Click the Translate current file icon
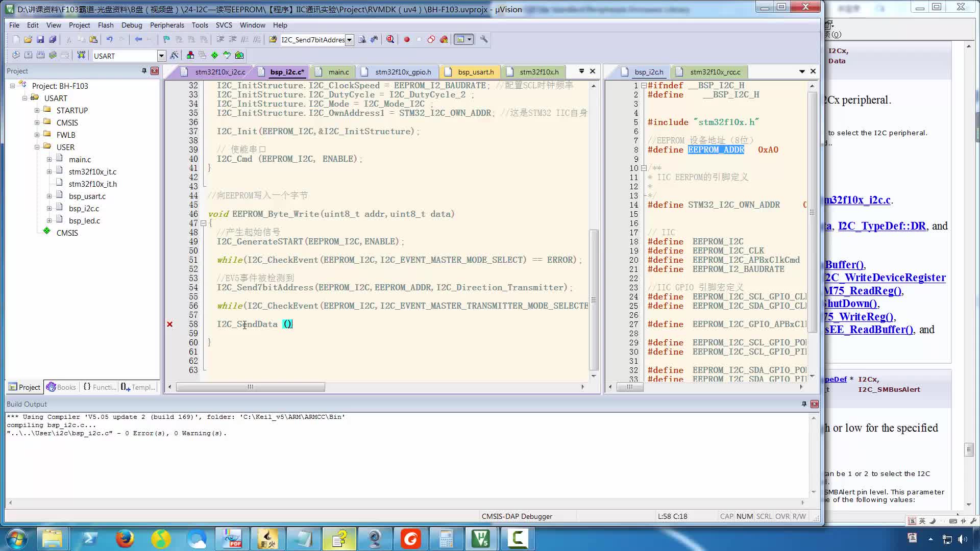The height and width of the screenshot is (551, 980). (x=16, y=55)
